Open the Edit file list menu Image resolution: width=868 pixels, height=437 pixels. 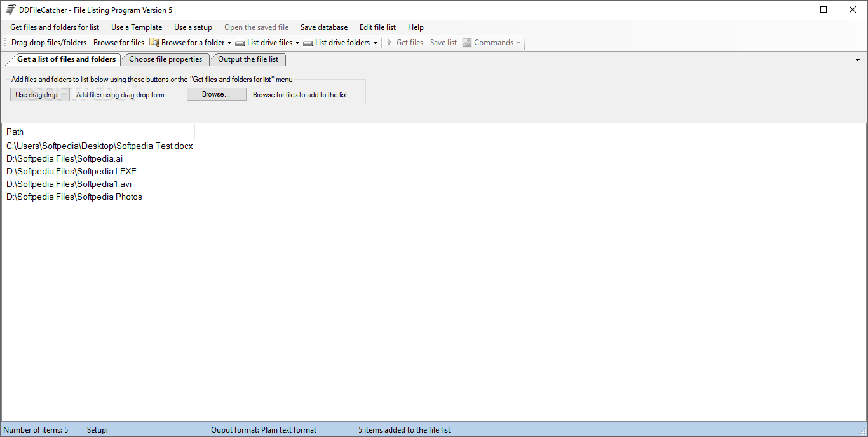pyautogui.click(x=377, y=27)
